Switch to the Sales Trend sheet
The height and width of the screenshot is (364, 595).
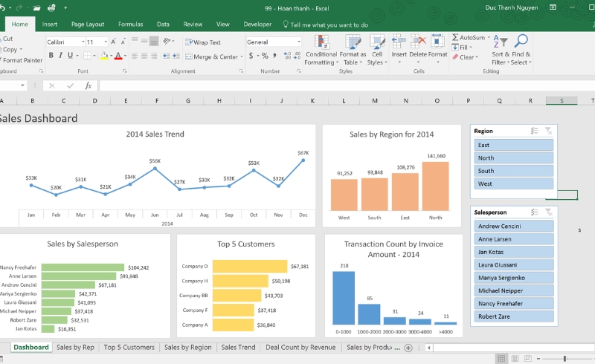[x=238, y=348]
